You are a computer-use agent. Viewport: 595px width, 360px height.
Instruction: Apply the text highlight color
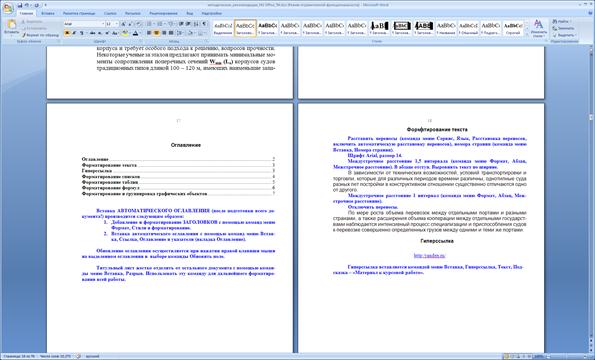tap(124, 33)
